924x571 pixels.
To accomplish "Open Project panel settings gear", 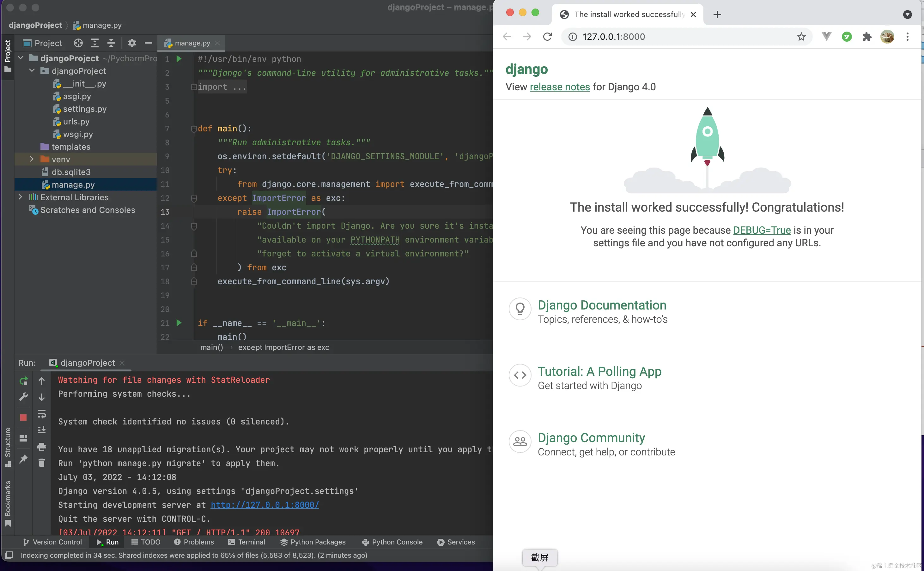I will 131,43.
